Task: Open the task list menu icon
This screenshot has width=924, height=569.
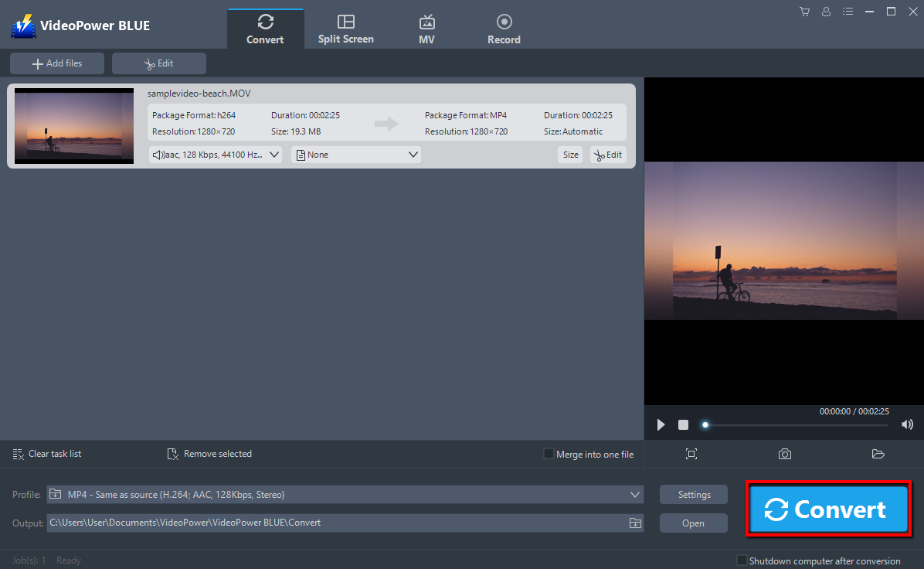Action: coord(848,12)
